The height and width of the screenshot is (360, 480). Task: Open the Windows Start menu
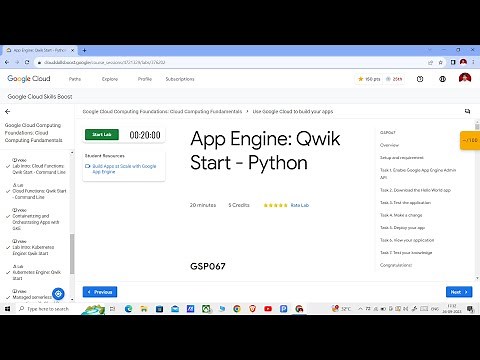[7, 309]
